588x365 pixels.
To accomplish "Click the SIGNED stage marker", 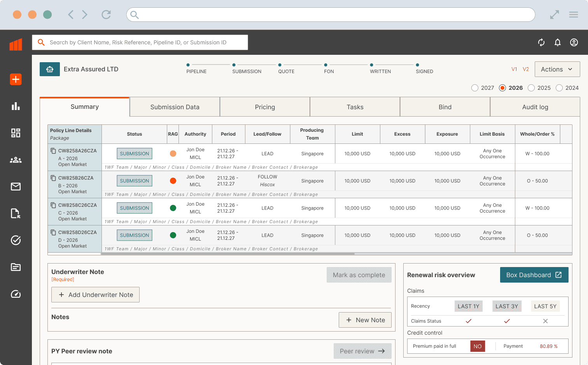I will point(418,65).
